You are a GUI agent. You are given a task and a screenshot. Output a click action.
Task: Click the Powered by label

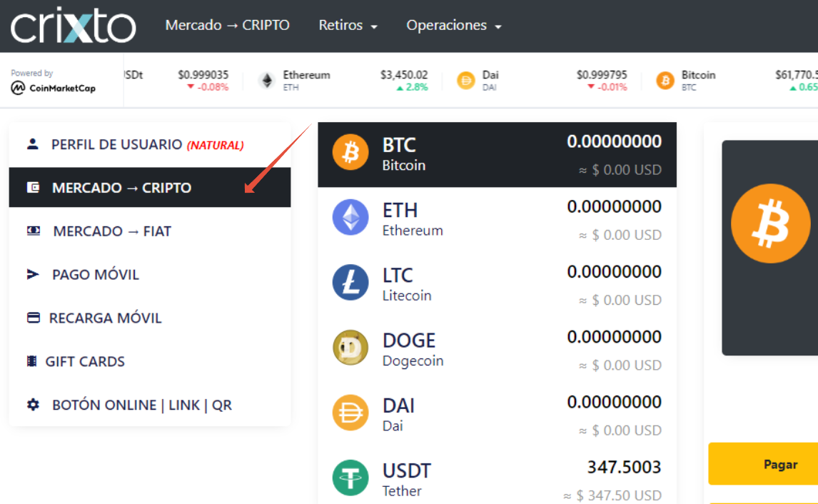coord(32,73)
